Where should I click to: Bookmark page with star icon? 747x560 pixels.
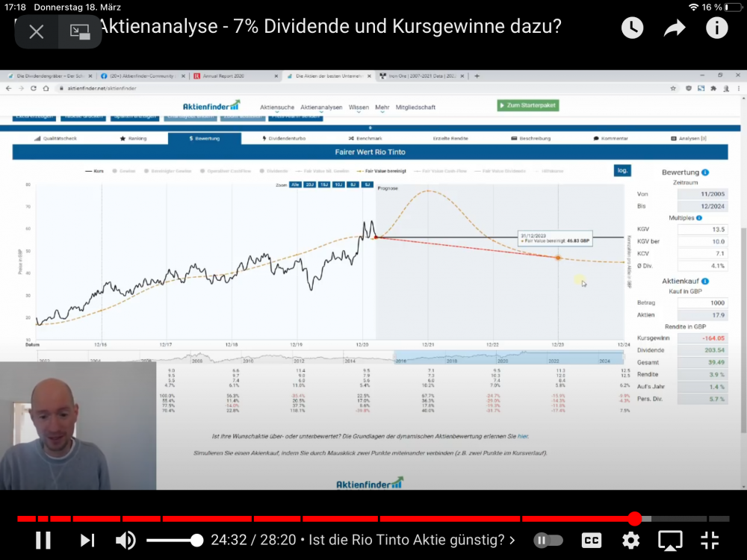coord(673,88)
